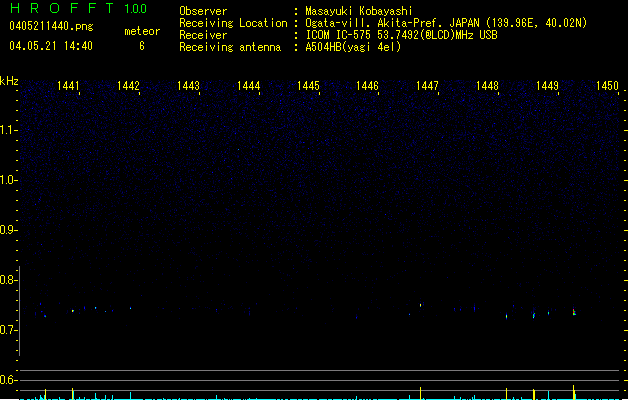Click the meteor count value 6
The image size is (629, 400).
[x=142, y=46]
